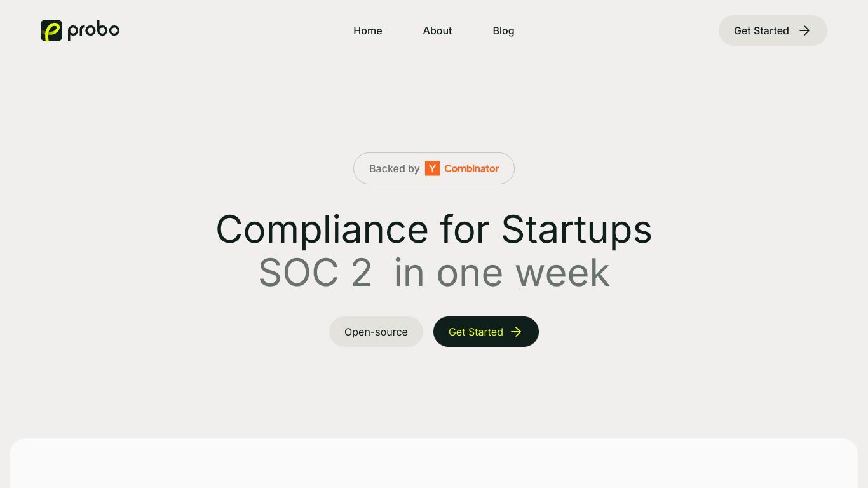
Task: Click the word 'Compliance' in the headline
Action: tap(322, 229)
